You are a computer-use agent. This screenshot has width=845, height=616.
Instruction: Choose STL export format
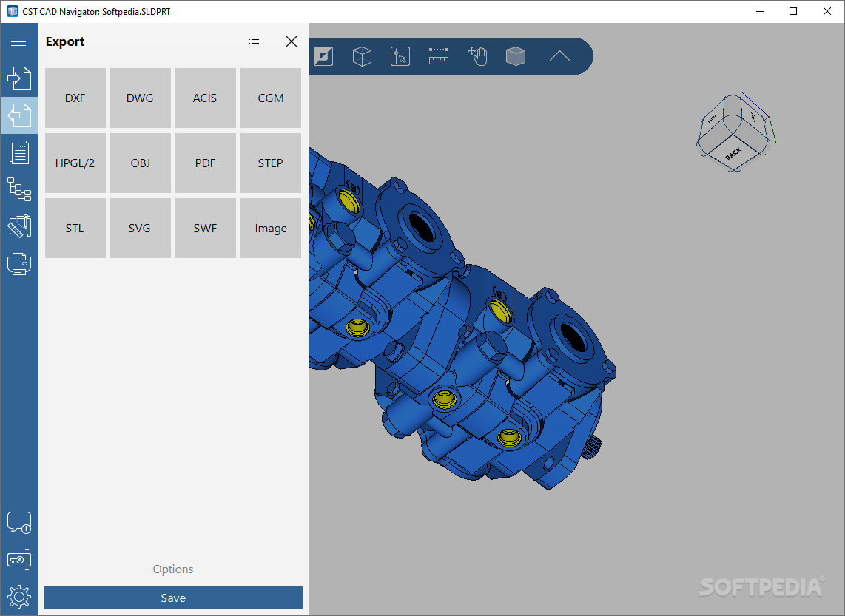point(75,229)
